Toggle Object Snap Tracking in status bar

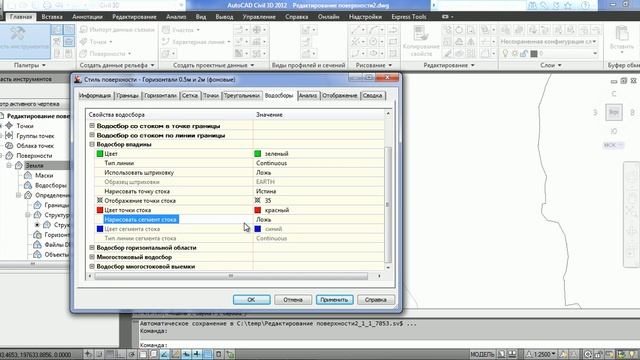(164, 354)
